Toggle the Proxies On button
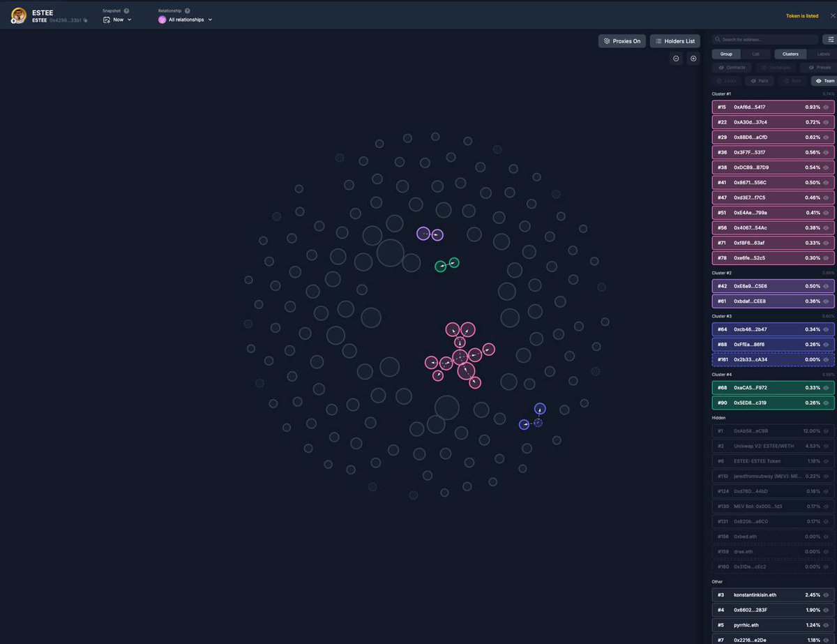Screen dimensions: 837x644 tap(622, 41)
